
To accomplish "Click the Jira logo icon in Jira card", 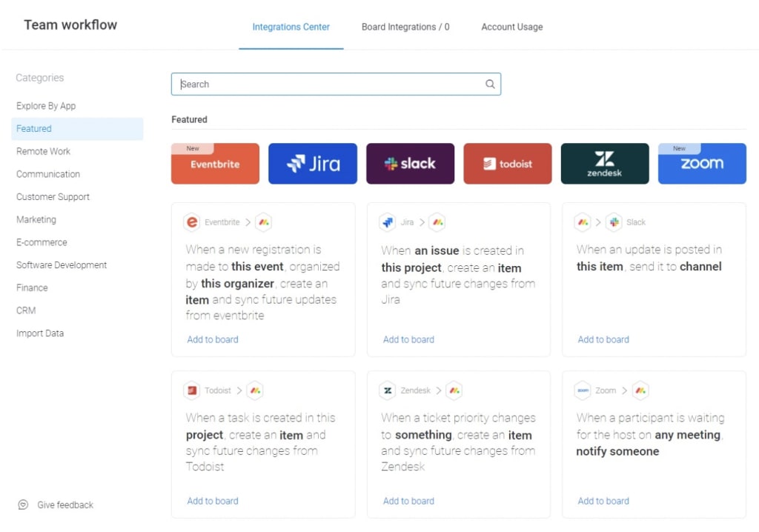I will 388,222.
